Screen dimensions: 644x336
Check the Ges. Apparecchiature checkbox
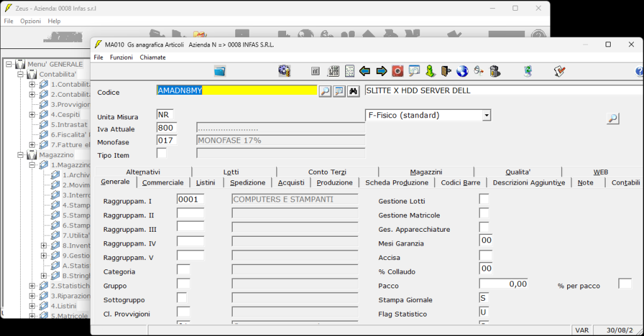[484, 227]
